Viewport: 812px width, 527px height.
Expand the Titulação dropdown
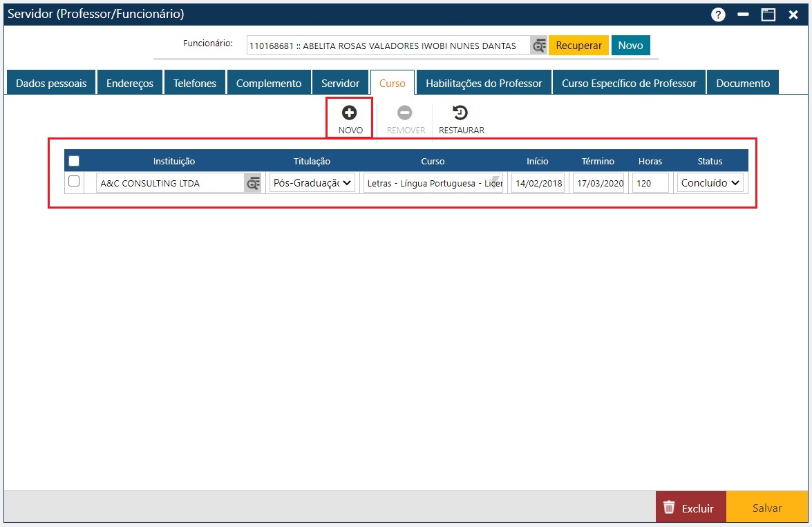click(x=312, y=183)
